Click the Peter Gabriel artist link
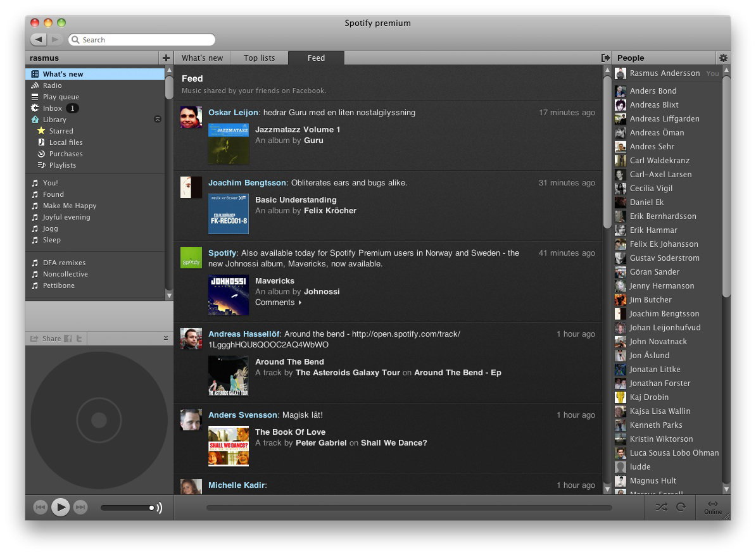Screen dimensions: 756x555 321,443
